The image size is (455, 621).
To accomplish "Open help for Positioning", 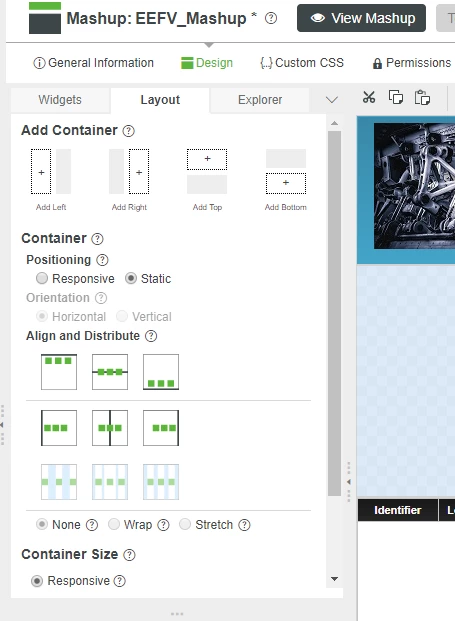I will coord(102,260).
